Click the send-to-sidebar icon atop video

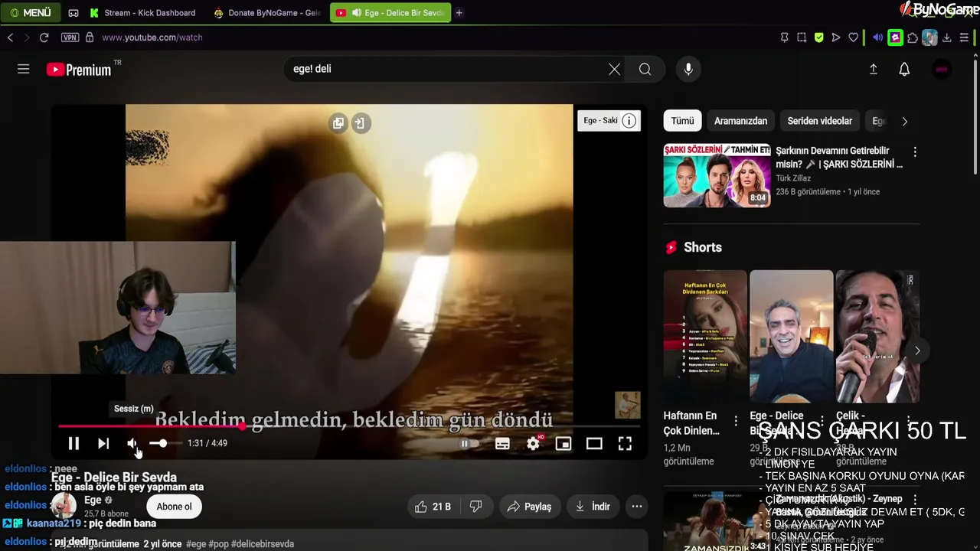tap(361, 123)
